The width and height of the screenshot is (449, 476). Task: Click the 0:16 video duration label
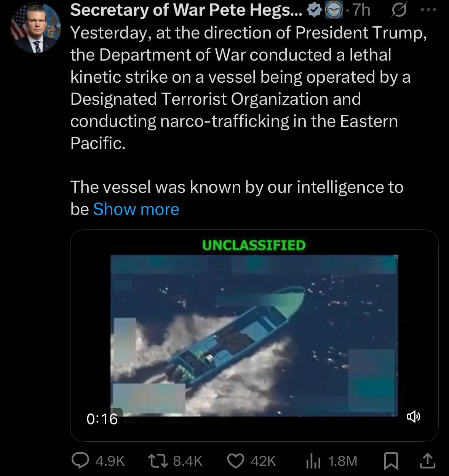[x=102, y=419]
